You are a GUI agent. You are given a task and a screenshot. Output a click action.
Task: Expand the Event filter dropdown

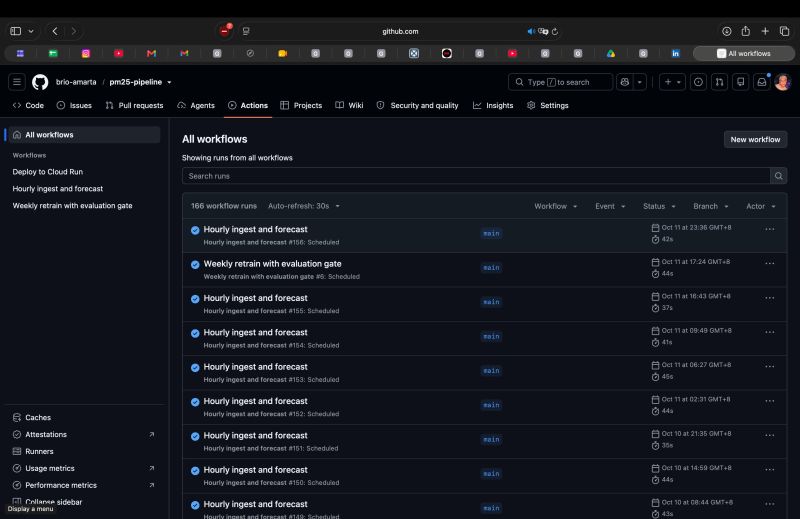pos(610,206)
